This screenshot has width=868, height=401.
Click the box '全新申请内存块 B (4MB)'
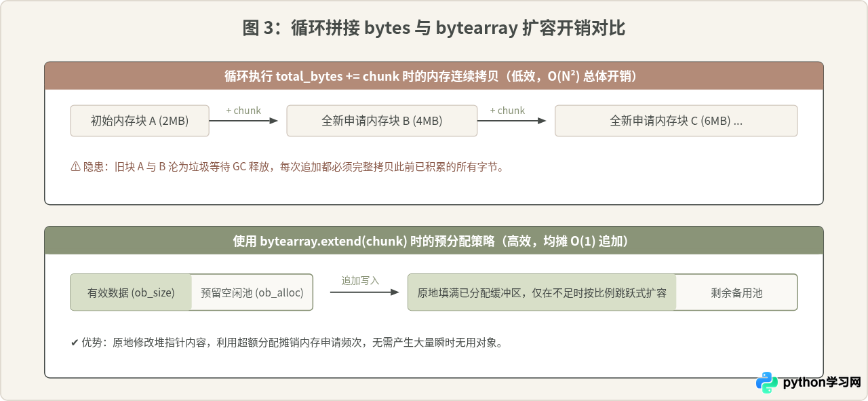tap(382, 121)
